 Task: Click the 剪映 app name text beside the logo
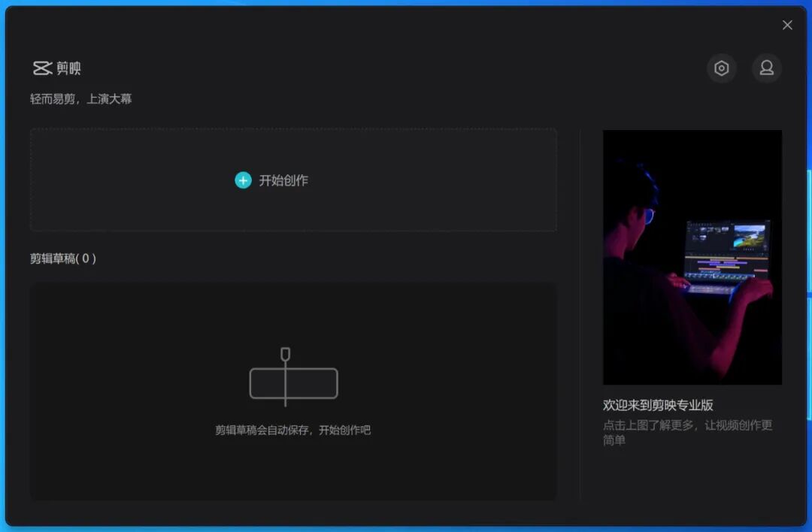pos(70,68)
